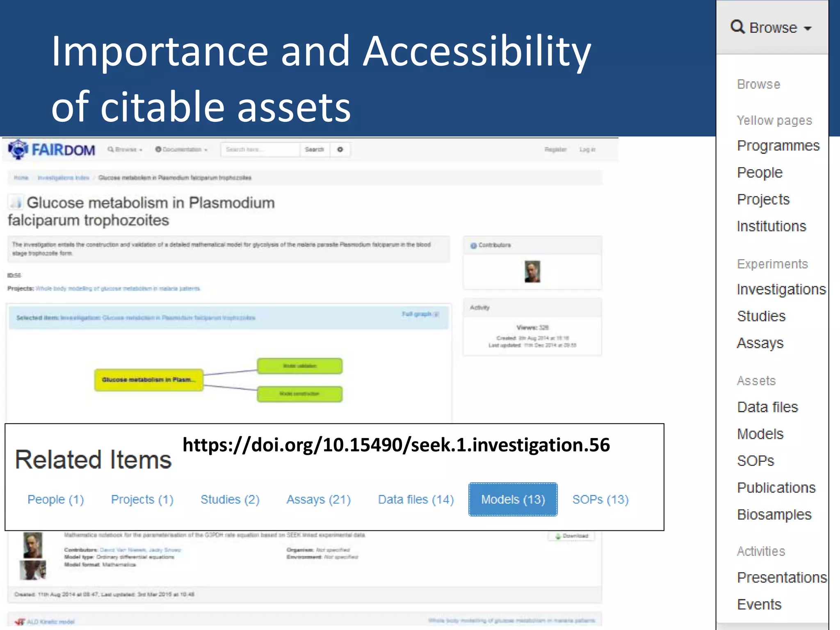Screen dimensions: 840x630
Task: Switch to SOPs (13) tab
Action: 600,500
